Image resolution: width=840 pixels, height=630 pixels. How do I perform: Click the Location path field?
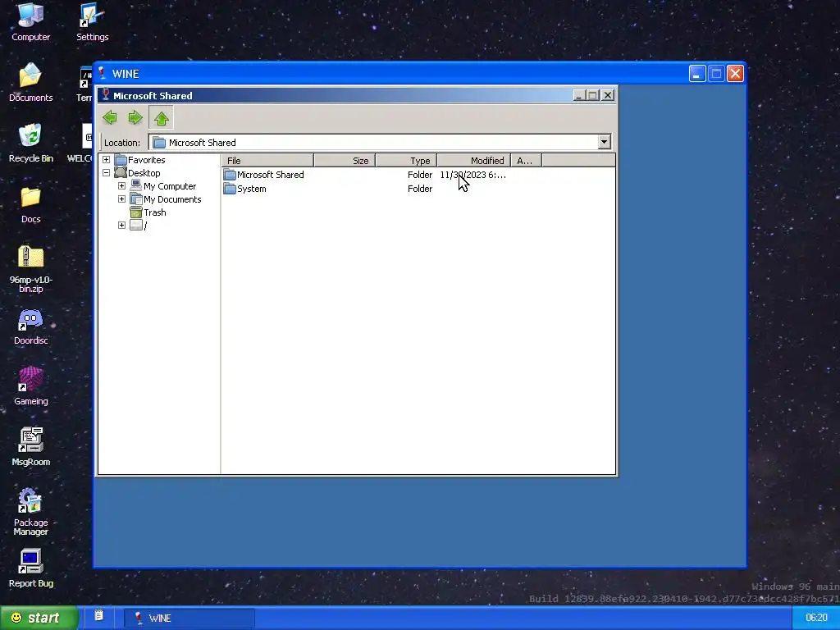coord(374,142)
